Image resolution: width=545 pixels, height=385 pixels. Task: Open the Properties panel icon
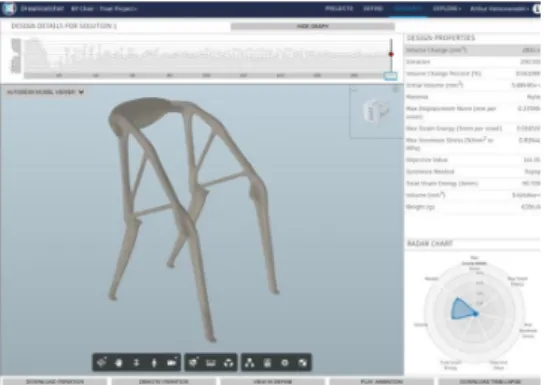tap(267, 363)
